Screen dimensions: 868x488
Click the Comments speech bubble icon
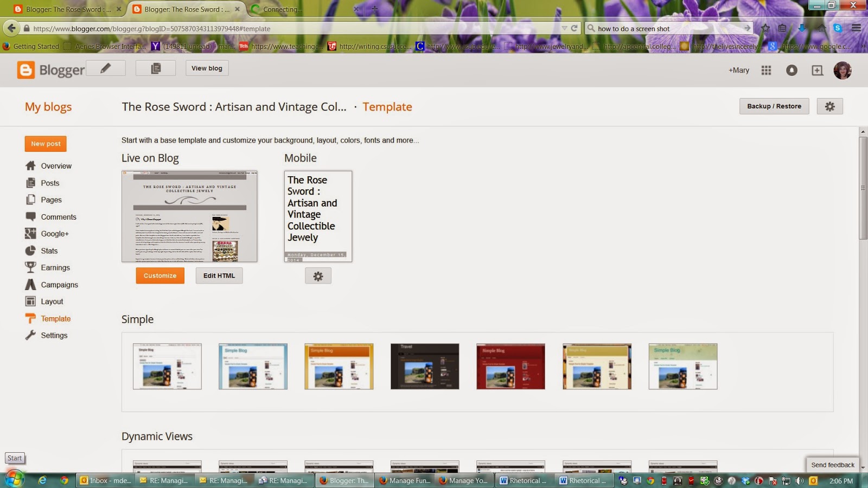point(30,217)
